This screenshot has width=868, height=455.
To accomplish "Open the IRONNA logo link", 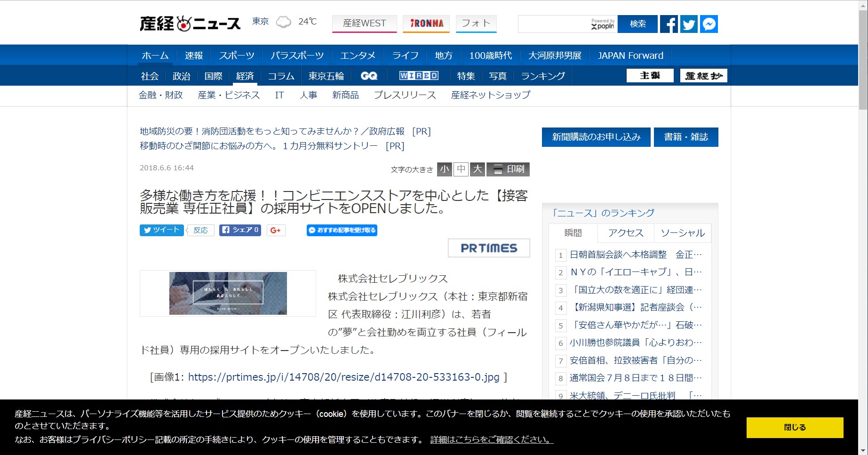I will [x=426, y=24].
